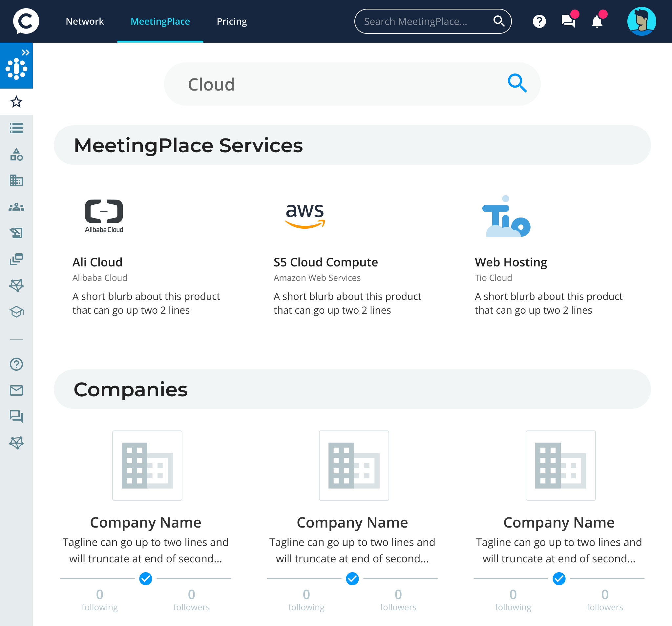Open the sidebar help circle icon
672x626 pixels.
click(16, 365)
